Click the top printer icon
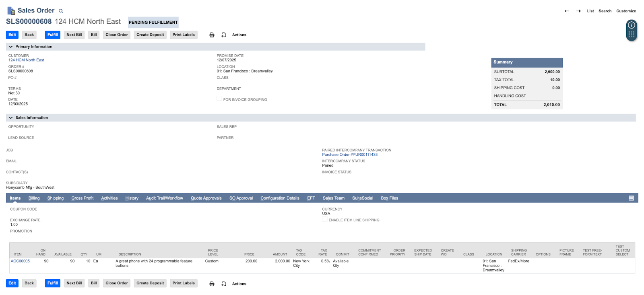644x295 pixels. tap(212, 35)
